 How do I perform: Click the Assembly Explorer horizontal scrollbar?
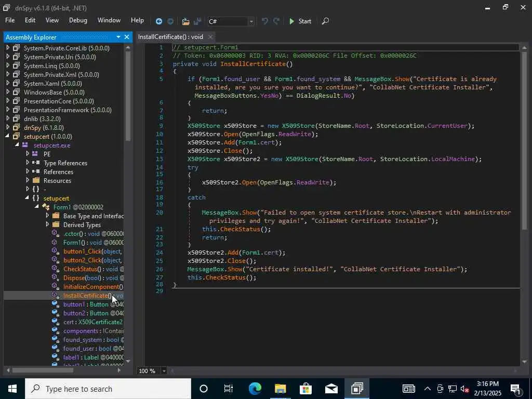tap(43, 370)
